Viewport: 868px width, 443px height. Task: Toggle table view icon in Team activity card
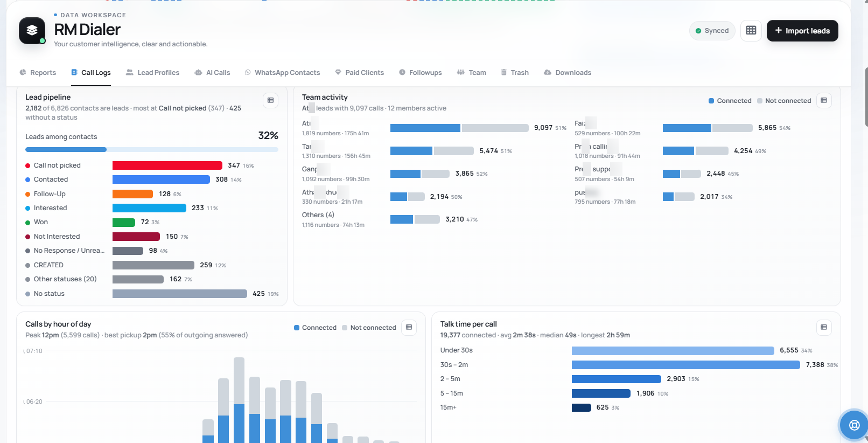pyautogui.click(x=824, y=100)
